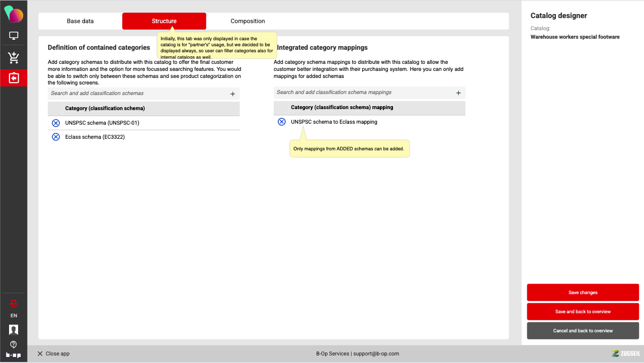
Task: Click the user profile icon in sidebar
Action: (14, 330)
